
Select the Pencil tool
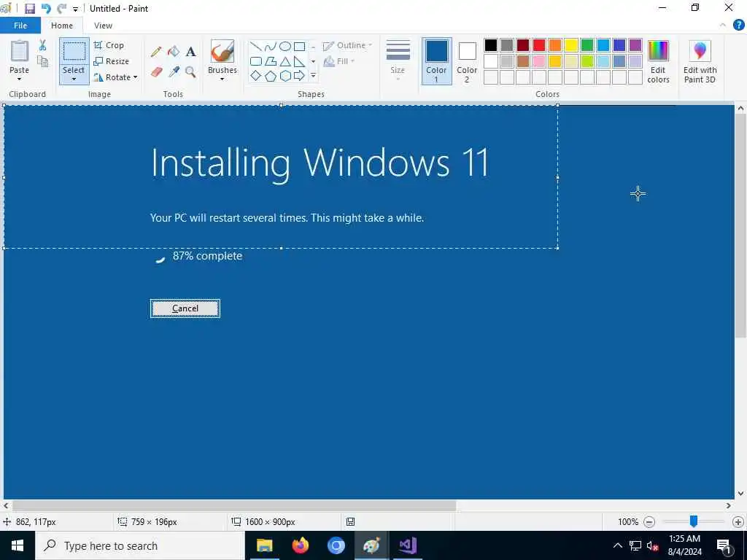(x=156, y=52)
